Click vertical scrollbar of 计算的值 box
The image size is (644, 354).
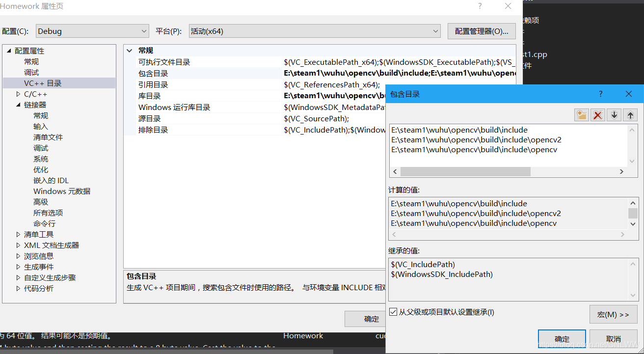click(633, 213)
